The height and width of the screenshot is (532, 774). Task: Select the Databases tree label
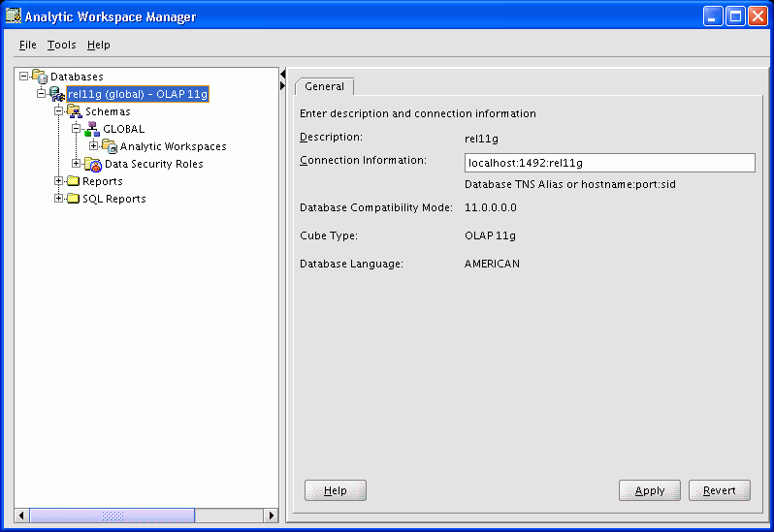point(77,77)
